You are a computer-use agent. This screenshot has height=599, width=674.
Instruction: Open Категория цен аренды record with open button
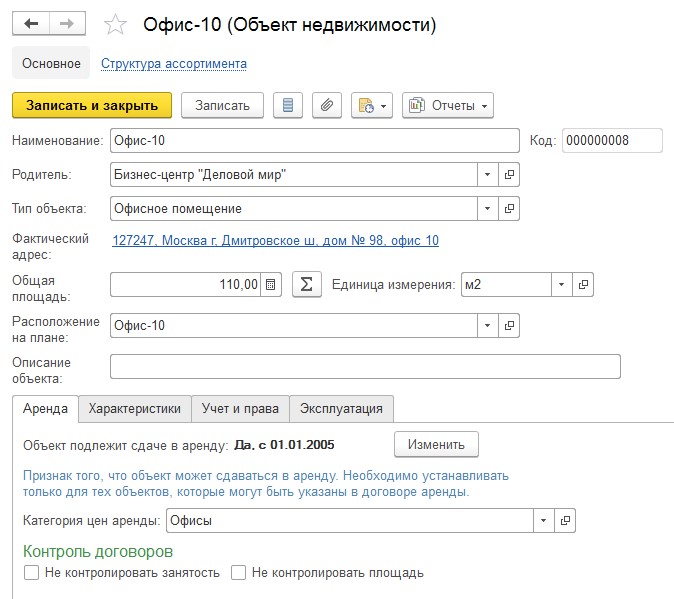(565, 521)
